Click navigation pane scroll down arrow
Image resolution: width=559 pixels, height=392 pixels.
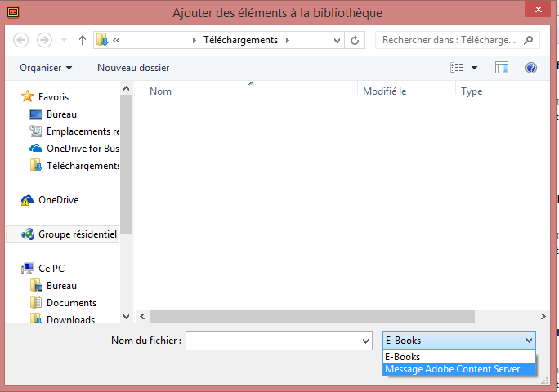[x=126, y=316]
